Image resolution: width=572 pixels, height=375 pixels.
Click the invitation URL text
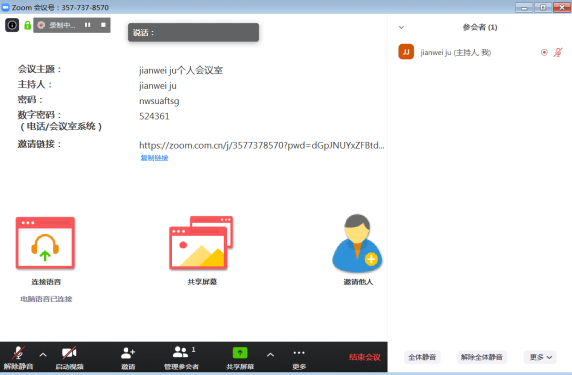click(262, 145)
